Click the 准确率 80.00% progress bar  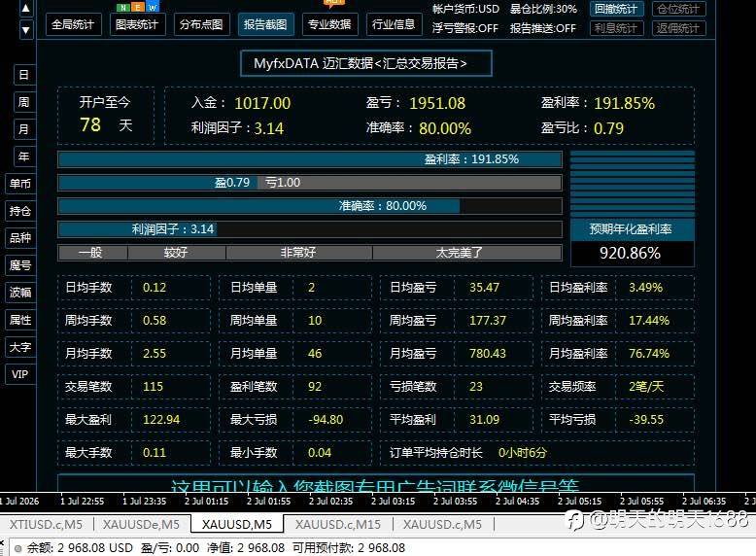(x=310, y=206)
